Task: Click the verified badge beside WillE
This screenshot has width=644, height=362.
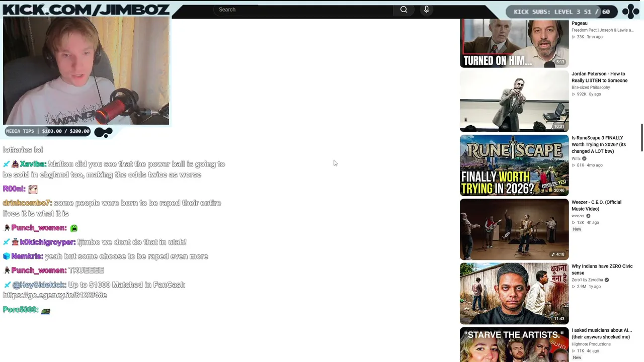Action: [x=584, y=158]
